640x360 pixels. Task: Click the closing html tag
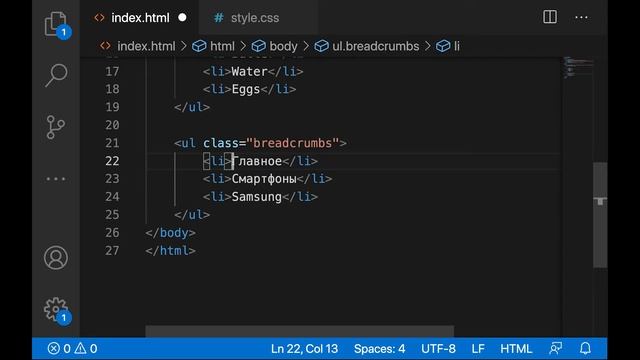170,250
